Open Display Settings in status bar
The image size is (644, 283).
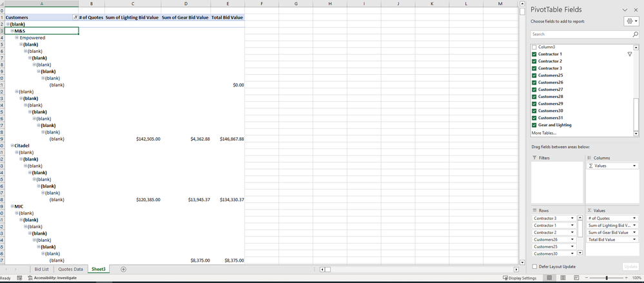519,278
